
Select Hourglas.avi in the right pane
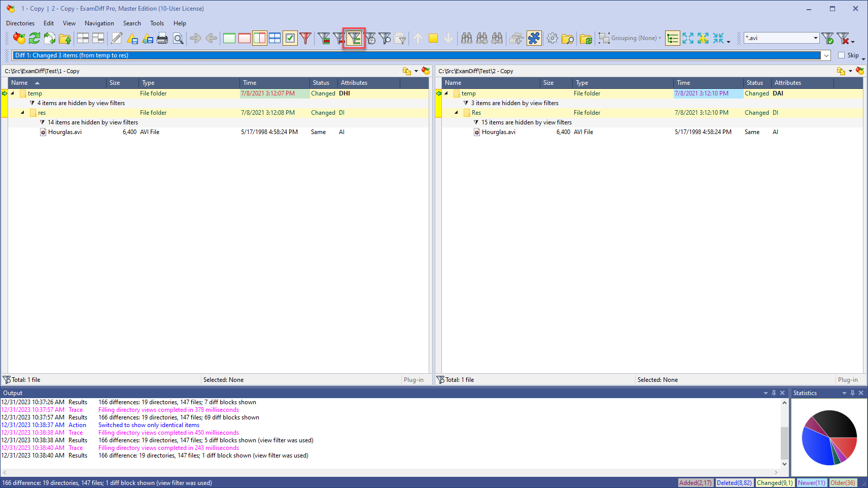click(499, 132)
